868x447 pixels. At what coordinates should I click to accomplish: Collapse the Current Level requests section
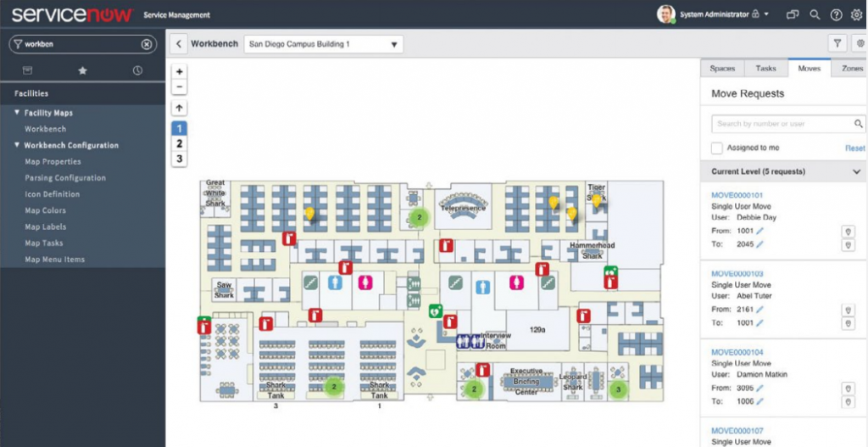pos(856,171)
